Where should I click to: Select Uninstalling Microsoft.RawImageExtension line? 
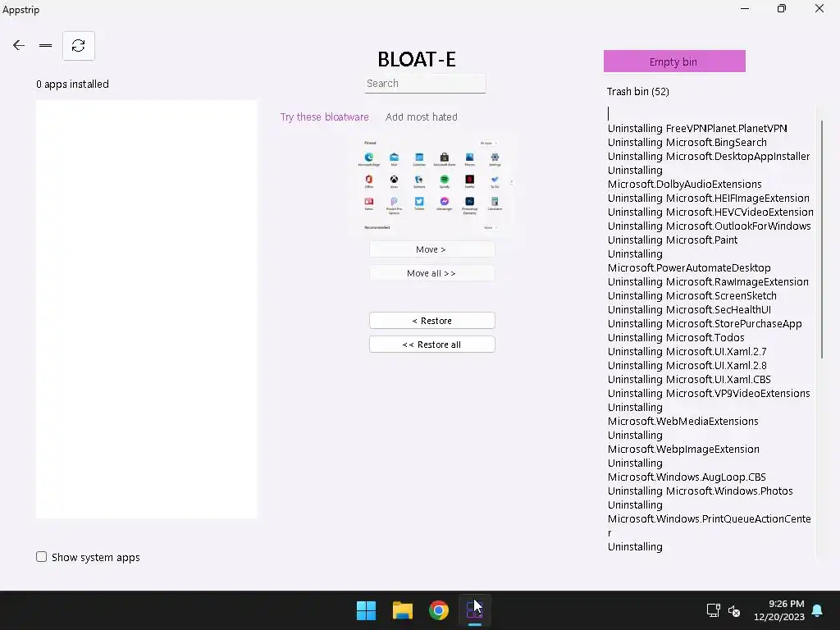pos(708,282)
